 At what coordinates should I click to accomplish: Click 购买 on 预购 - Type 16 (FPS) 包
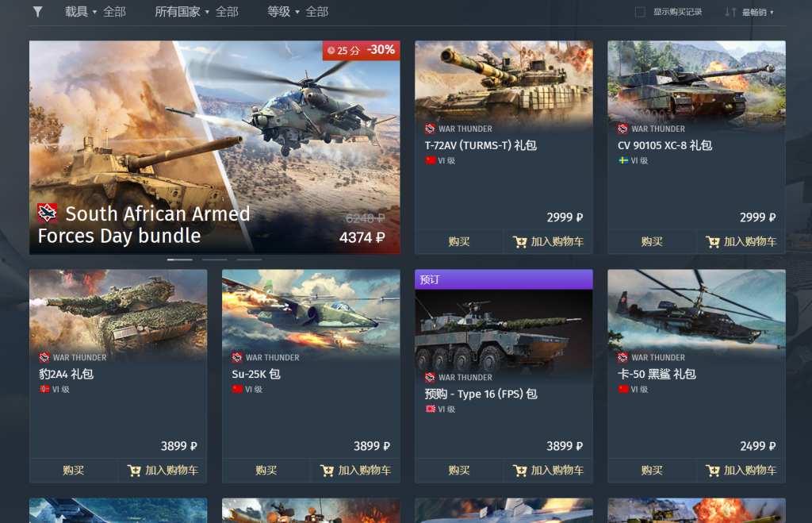[459, 470]
